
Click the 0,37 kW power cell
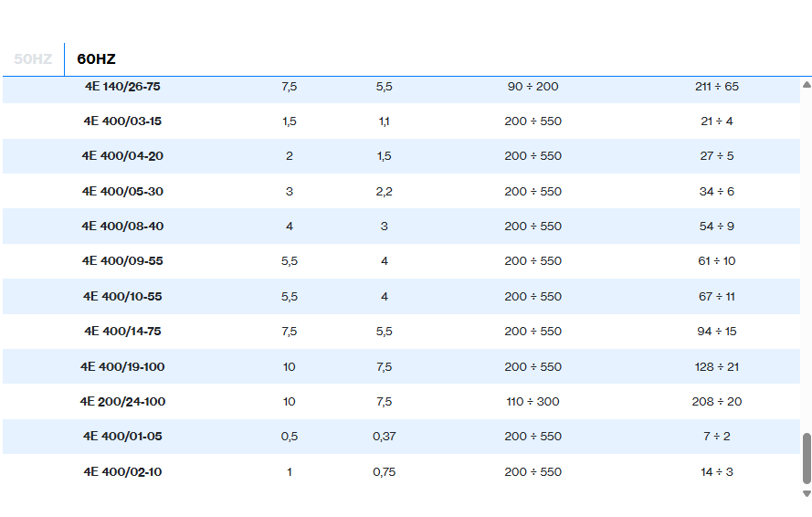[x=384, y=437]
